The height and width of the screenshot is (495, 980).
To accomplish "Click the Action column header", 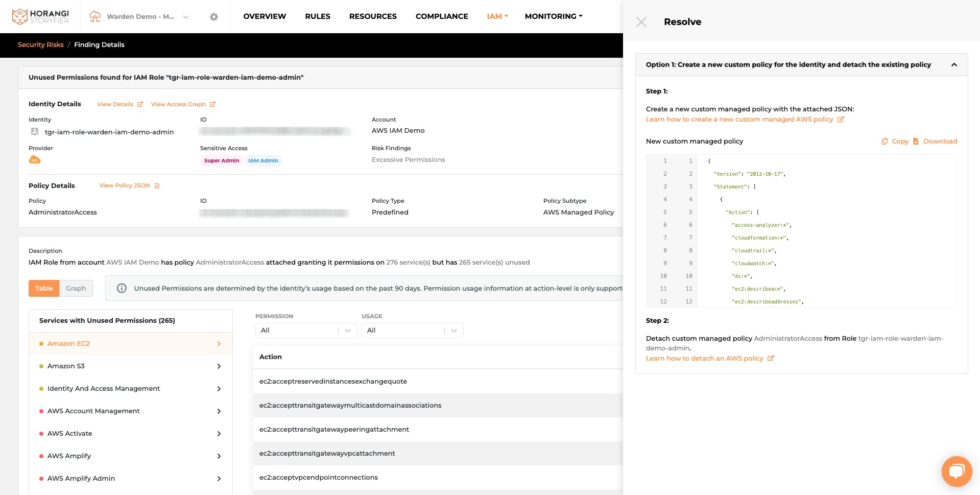I will coord(271,357).
